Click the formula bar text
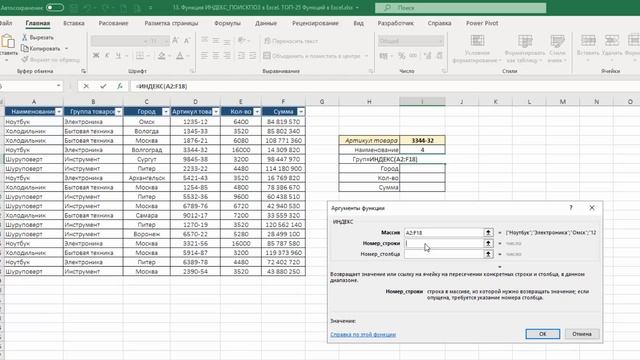This screenshot has width=640, height=360. 162,86
